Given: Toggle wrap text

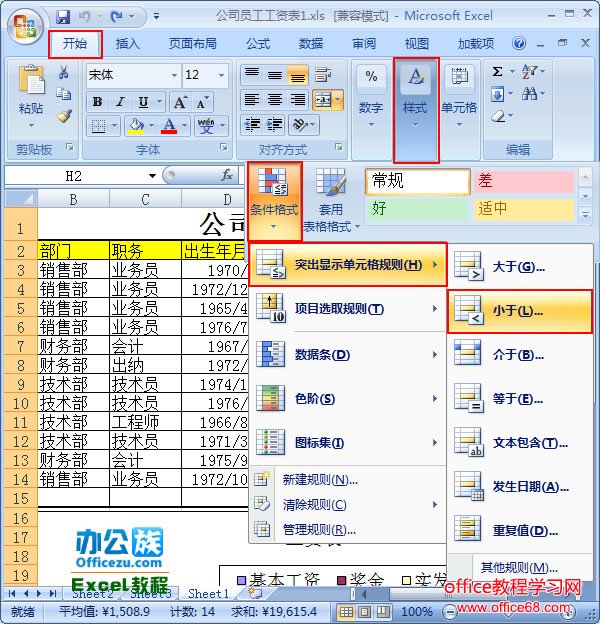Looking at the screenshot, I should point(323,74).
